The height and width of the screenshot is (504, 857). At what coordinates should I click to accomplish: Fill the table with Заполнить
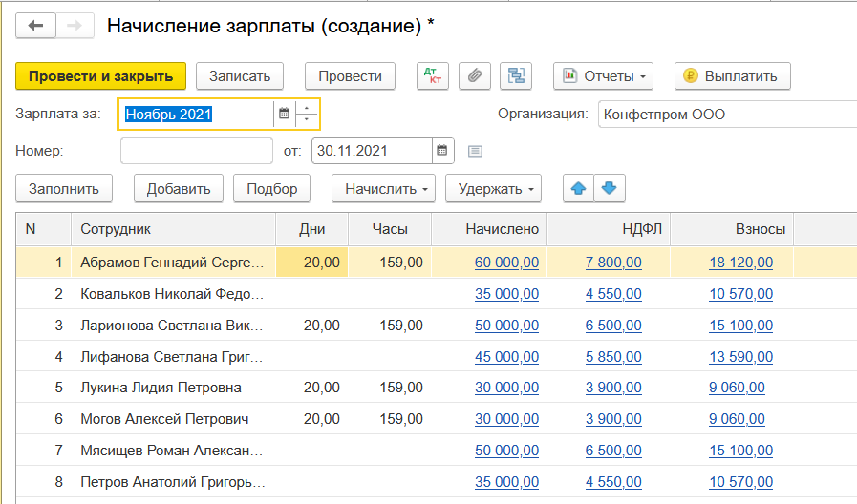tap(64, 188)
